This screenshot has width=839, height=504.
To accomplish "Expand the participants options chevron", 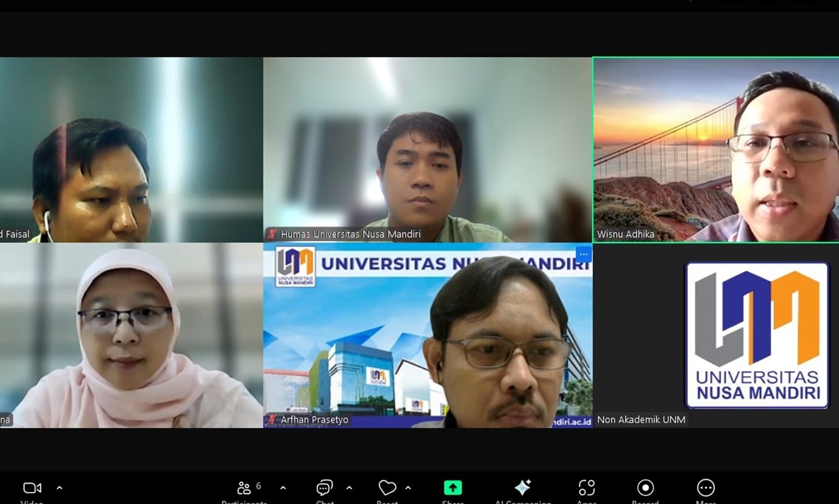I will click(283, 488).
